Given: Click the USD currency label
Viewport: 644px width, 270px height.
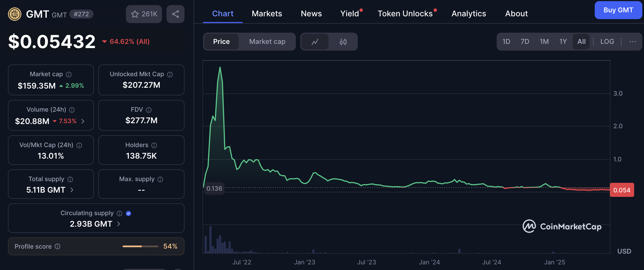Looking at the screenshot, I should pyautogui.click(x=624, y=251).
